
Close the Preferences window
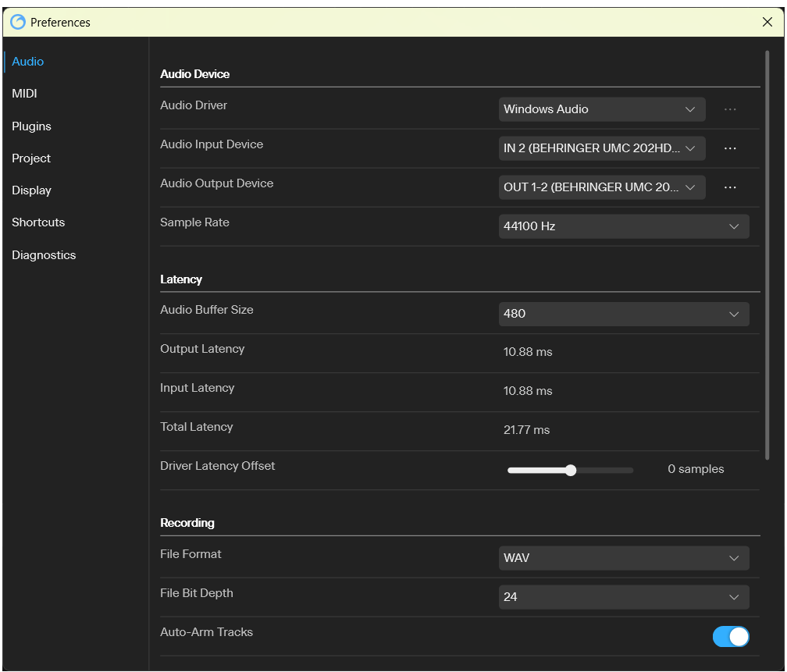767,23
